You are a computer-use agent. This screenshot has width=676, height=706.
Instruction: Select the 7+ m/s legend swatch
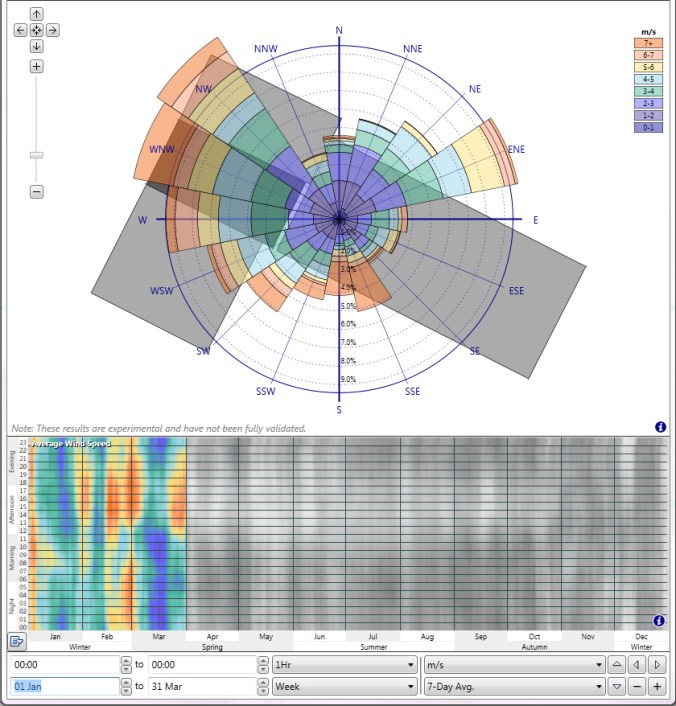(648, 43)
